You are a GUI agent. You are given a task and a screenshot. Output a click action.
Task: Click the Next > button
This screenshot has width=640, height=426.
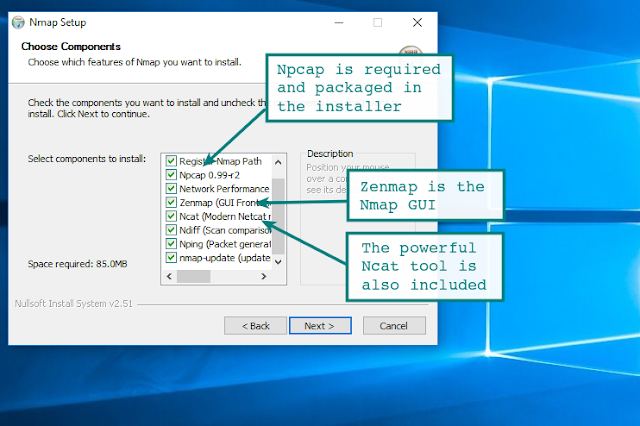[x=320, y=326]
